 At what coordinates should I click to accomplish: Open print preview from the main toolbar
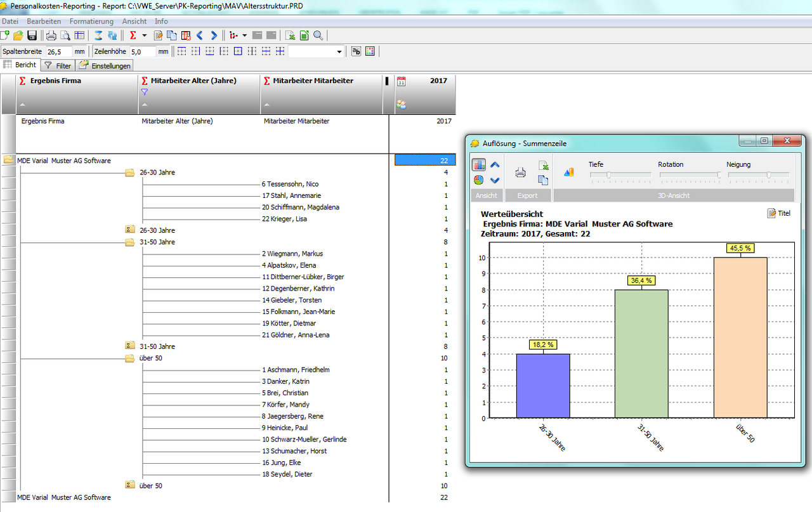[65, 36]
